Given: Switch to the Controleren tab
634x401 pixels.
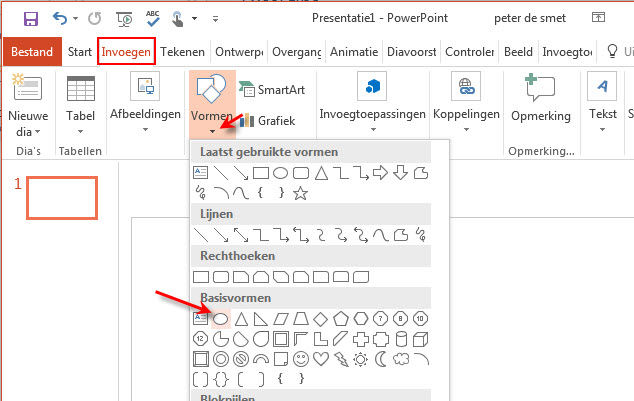Looking at the screenshot, I should (x=469, y=52).
